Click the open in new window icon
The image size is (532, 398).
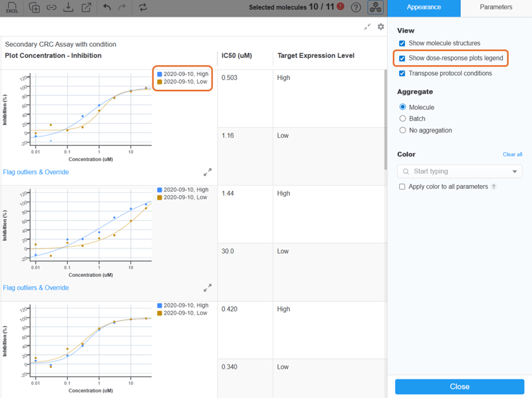[x=86, y=8]
